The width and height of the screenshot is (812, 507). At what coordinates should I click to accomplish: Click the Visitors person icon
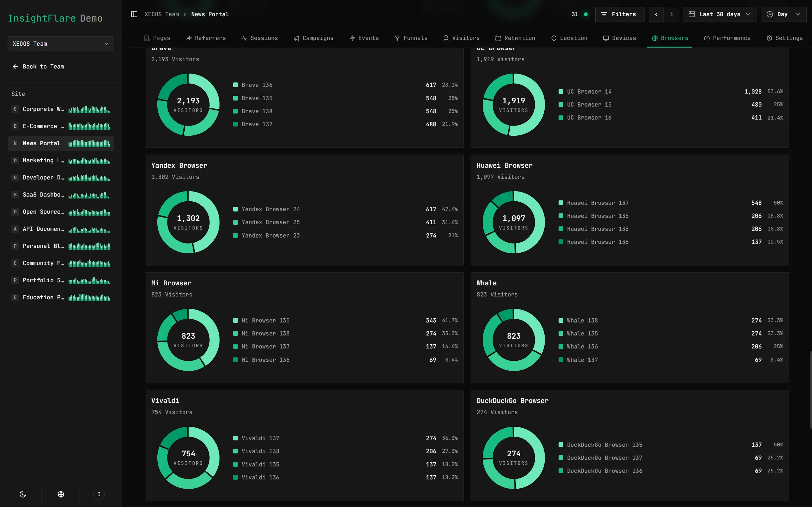pos(446,38)
